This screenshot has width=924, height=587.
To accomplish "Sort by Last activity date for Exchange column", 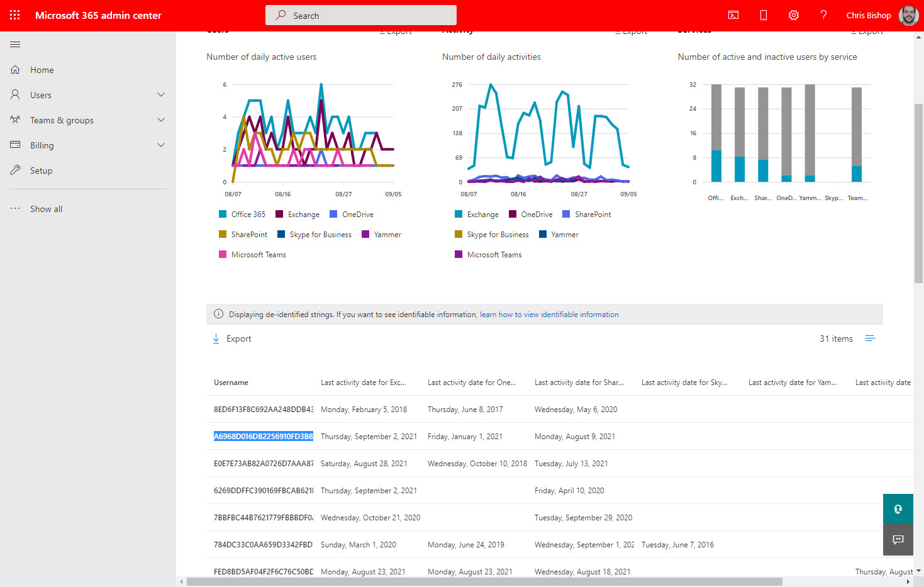I will pyautogui.click(x=364, y=383).
